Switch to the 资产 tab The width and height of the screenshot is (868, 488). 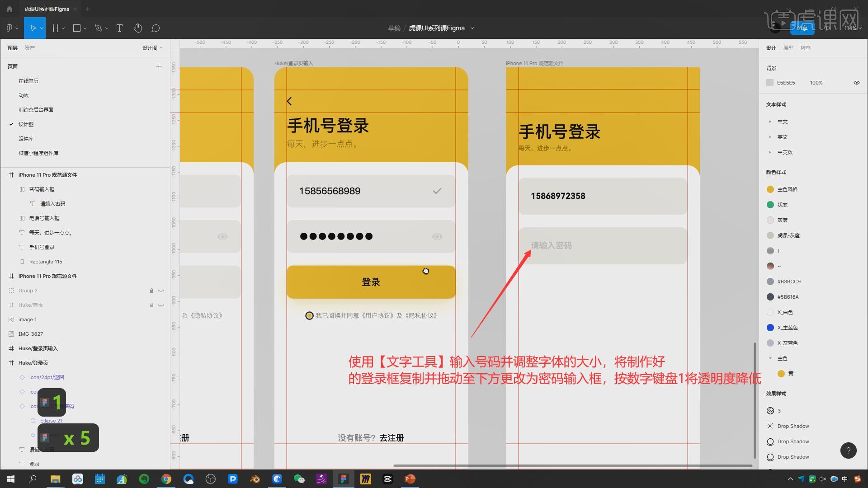[30, 48]
